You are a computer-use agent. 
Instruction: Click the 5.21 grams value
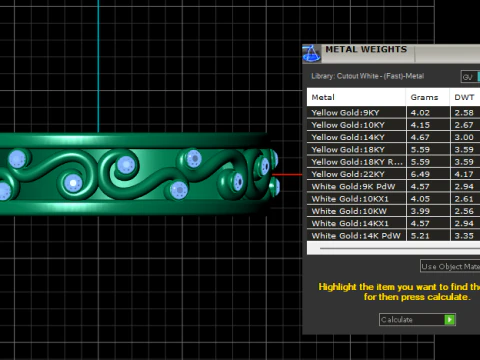click(x=420, y=236)
